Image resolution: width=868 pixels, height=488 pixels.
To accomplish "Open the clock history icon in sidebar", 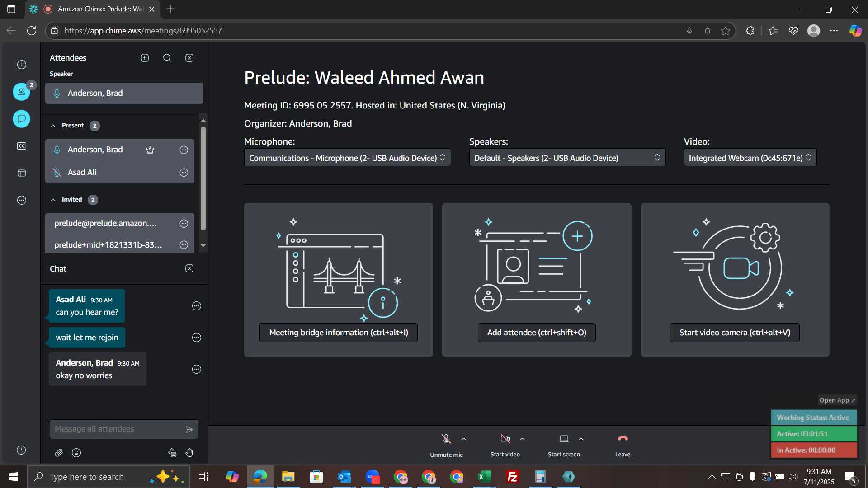I will (x=21, y=450).
